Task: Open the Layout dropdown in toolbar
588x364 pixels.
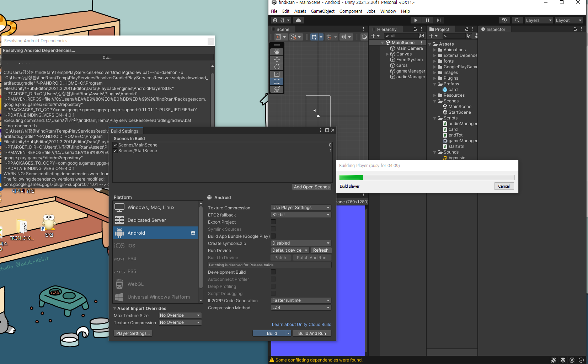Action: [x=569, y=20]
